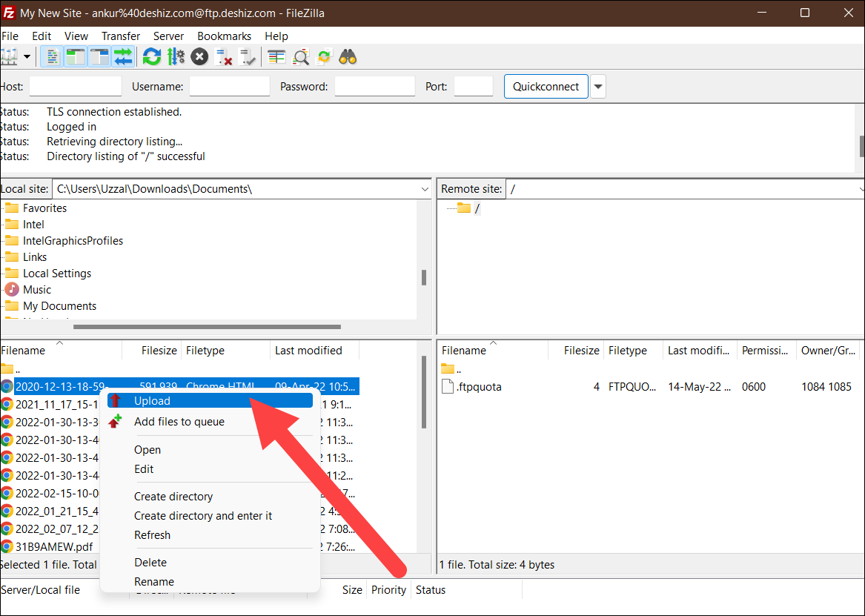Open parent folder in local file list
Screen dimensions: 865x616
click(x=11, y=369)
